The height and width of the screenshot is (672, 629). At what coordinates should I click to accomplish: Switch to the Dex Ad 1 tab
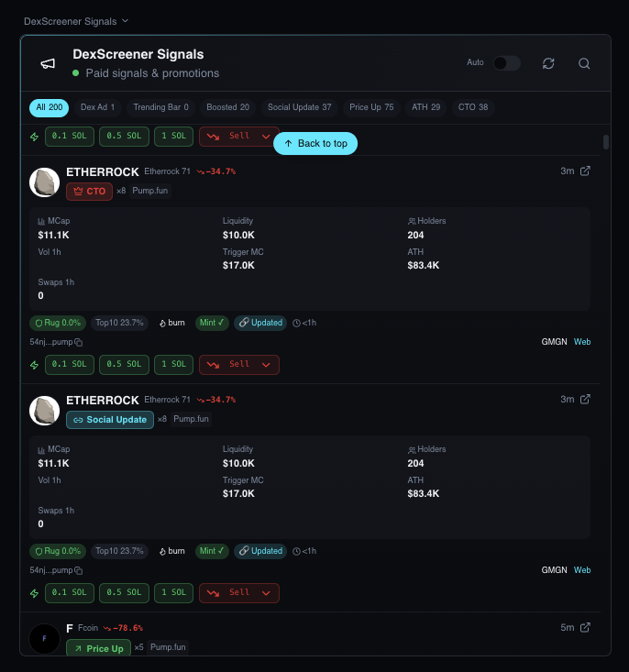coord(97,107)
